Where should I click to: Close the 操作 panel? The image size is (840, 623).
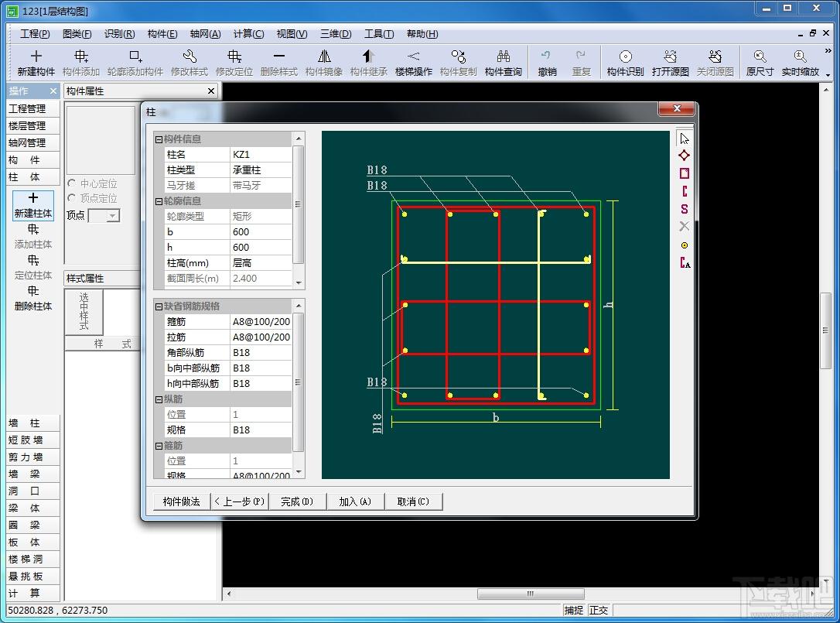point(53,91)
